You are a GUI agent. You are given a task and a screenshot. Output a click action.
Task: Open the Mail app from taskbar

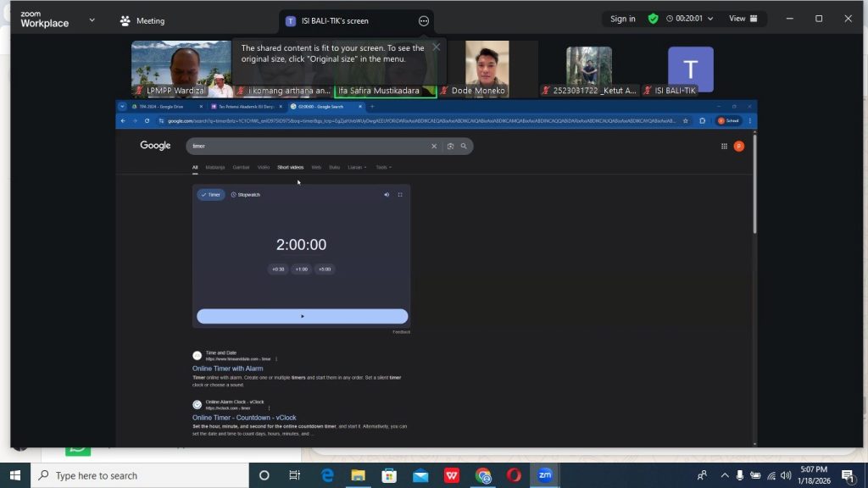pyautogui.click(x=420, y=475)
